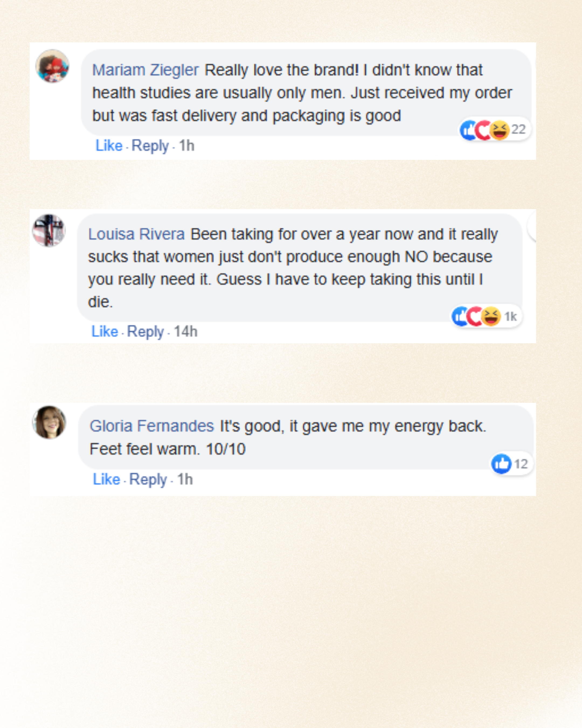The width and height of the screenshot is (582, 728).
Task: Click the haha reaction on Louisa Rivera's comment
Action: pos(491,316)
